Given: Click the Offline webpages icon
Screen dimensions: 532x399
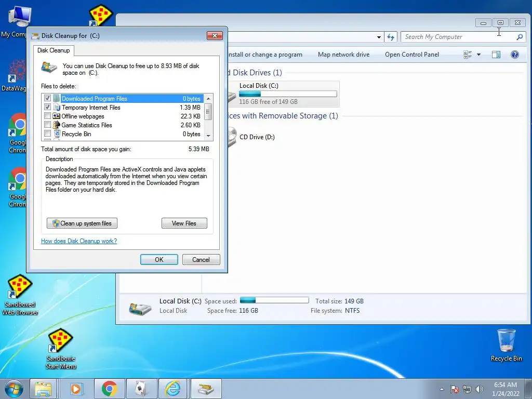Looking at the screenshot, I should 56,116.
